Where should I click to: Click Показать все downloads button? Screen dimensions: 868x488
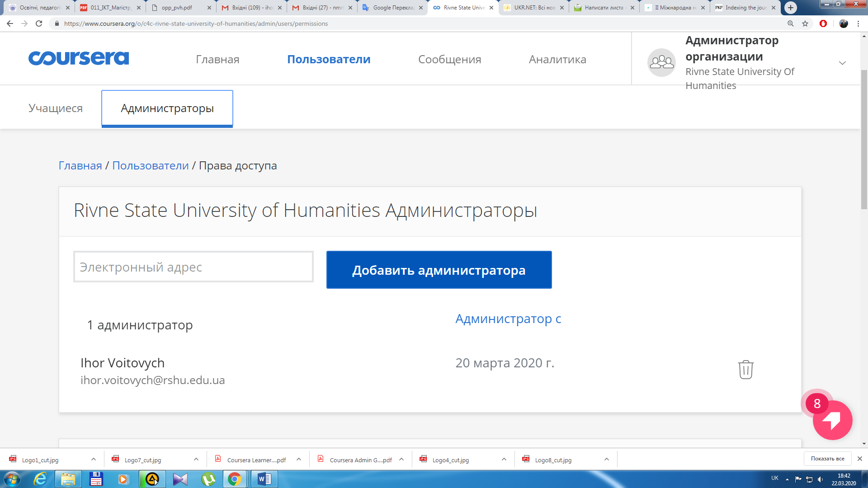[827, 459]
